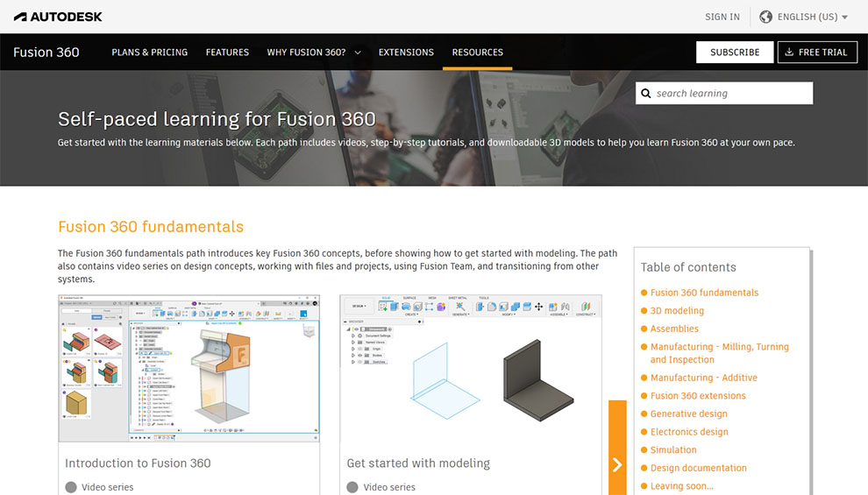Click the orange next-arrow carousel button
Viewport: 868px width, 495px height.
[x=617, y=448]
